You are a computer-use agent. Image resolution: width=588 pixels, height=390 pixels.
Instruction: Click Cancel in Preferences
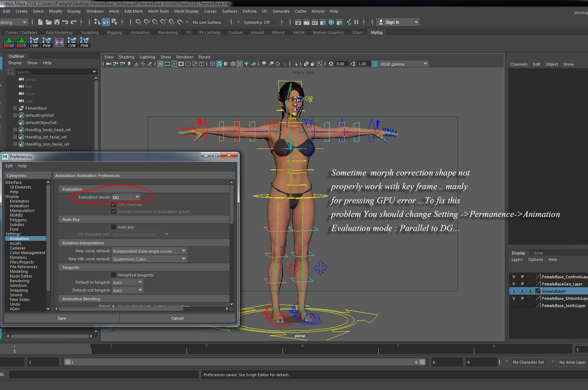[177, 318]
